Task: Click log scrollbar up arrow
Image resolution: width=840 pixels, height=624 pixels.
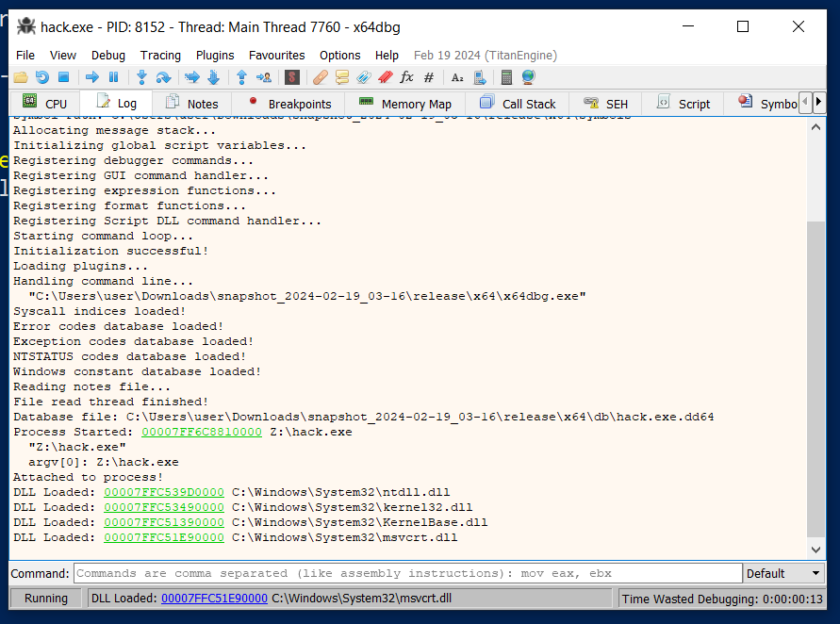Action: pos(815,127)
